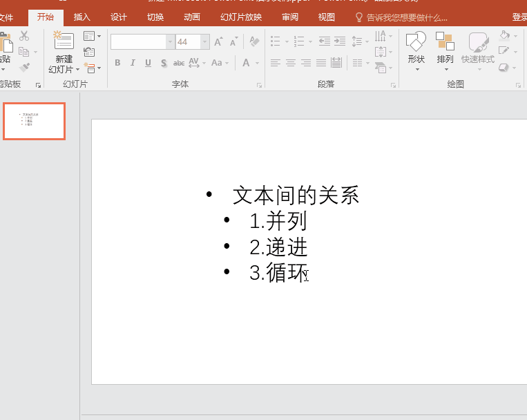Switch to the Design (设计) tab
Image resolution: width=527 pixels, height=420 pixels.
coord(119,17)
